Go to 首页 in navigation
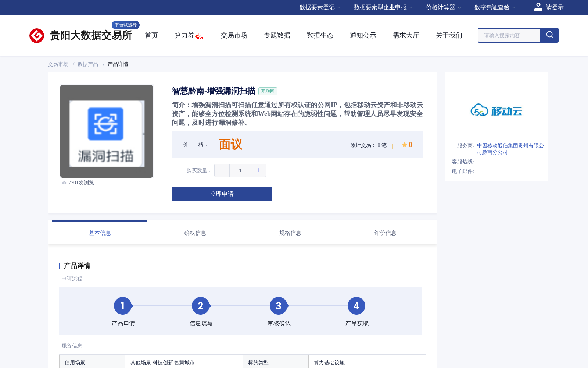 [x=151, y=35]
